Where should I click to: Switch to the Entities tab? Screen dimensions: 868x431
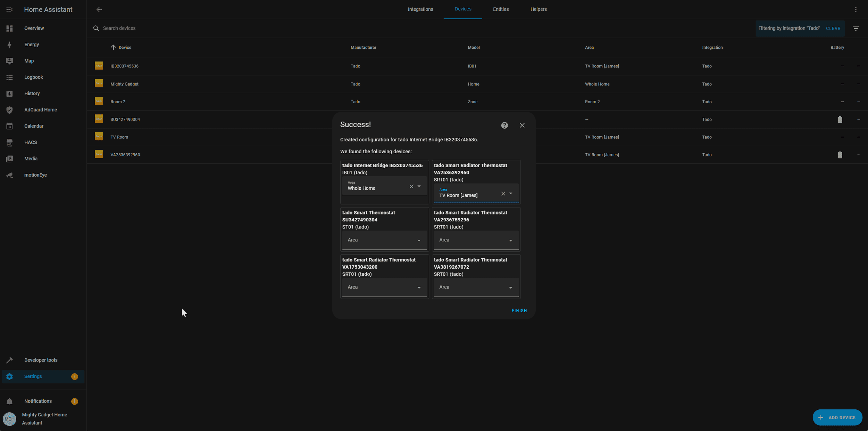501,9
